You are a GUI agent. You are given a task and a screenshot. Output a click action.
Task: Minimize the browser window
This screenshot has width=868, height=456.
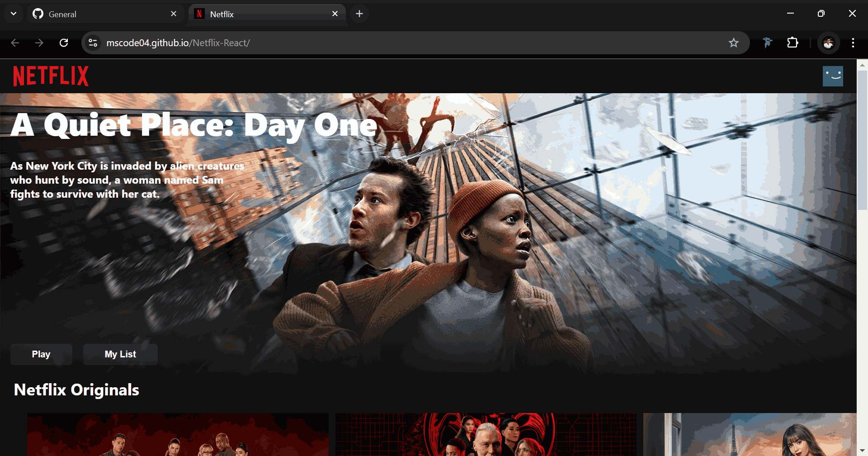790,14
